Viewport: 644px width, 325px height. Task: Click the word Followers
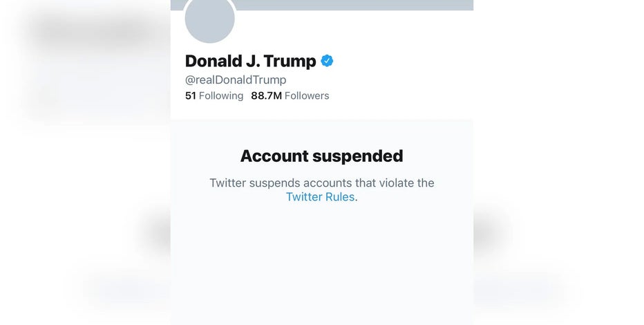click(x=307, y=95)
